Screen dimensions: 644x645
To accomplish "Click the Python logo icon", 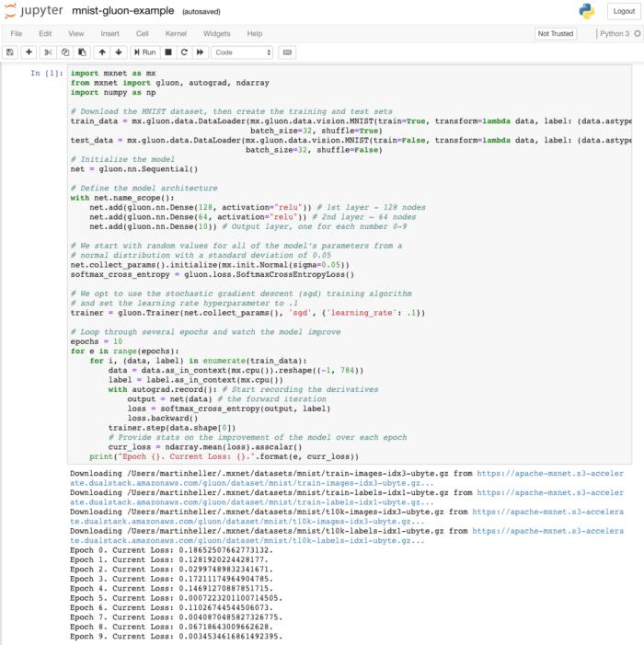I will pos(587,11).
